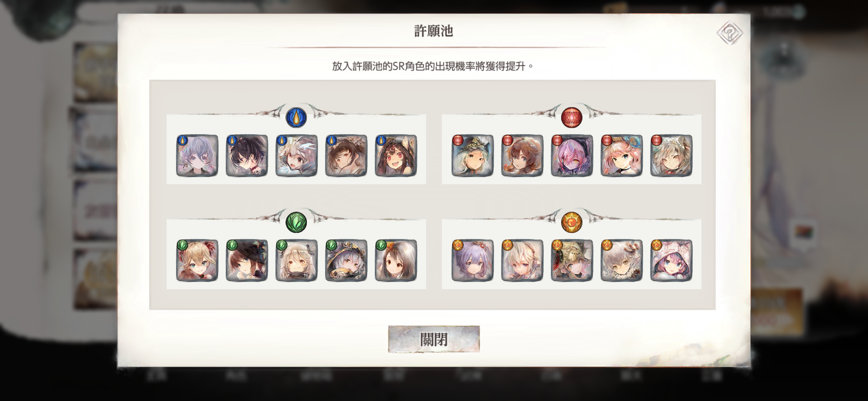This screenshot has width=868, height=401.
Task: Pick the purple-haired light character portrait
Action: coord(472,260)
